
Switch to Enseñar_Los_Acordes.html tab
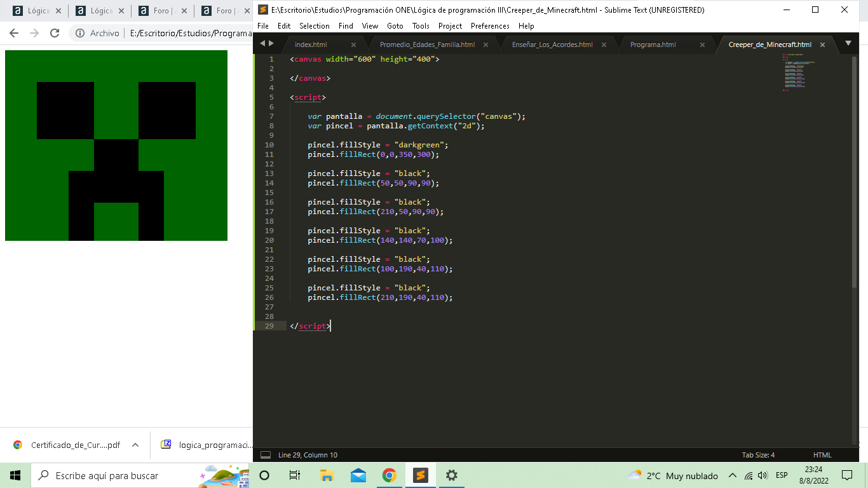pos(552,44)
